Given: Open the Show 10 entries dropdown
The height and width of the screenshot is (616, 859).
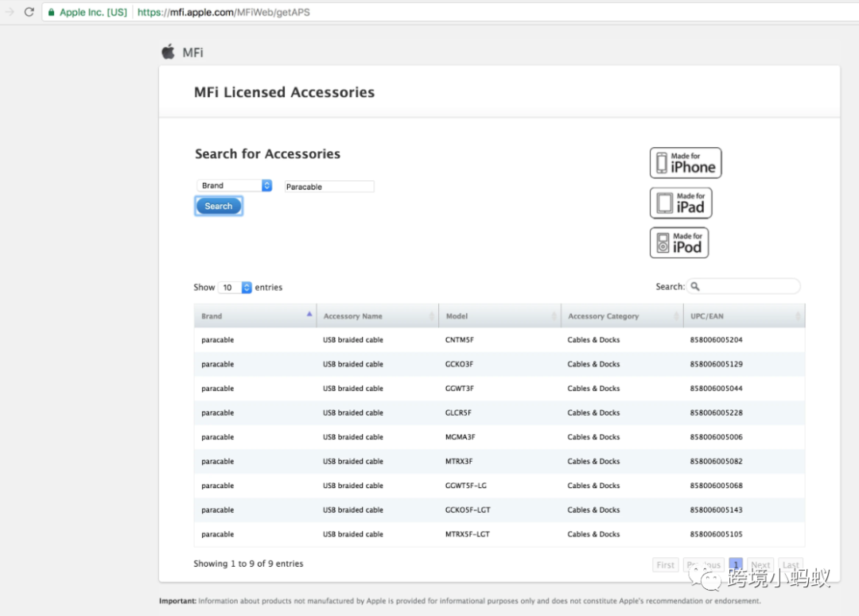Looking at the screenshot, I should [235, 288].
